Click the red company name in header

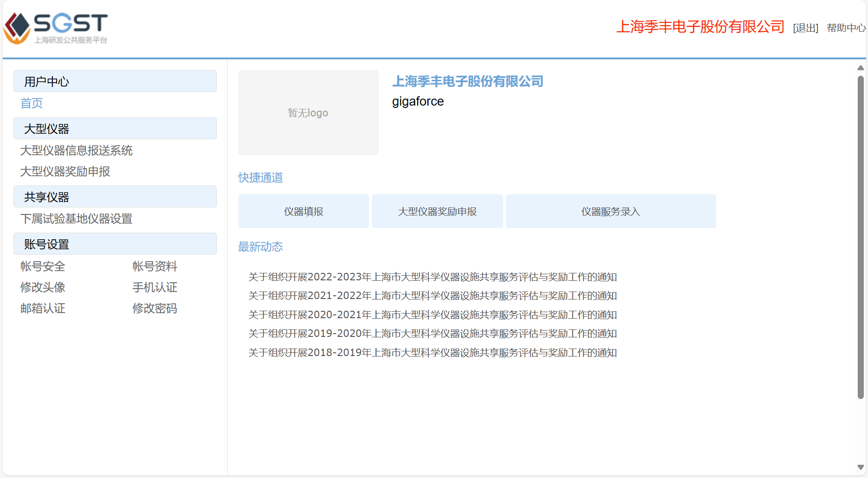coord(700,27)
